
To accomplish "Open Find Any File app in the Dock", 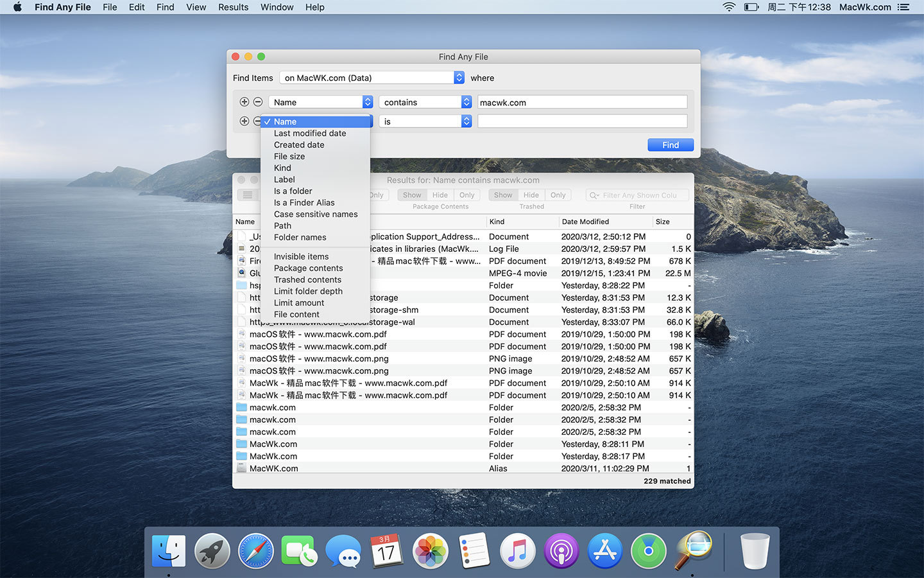I will [x=693, y=551].
